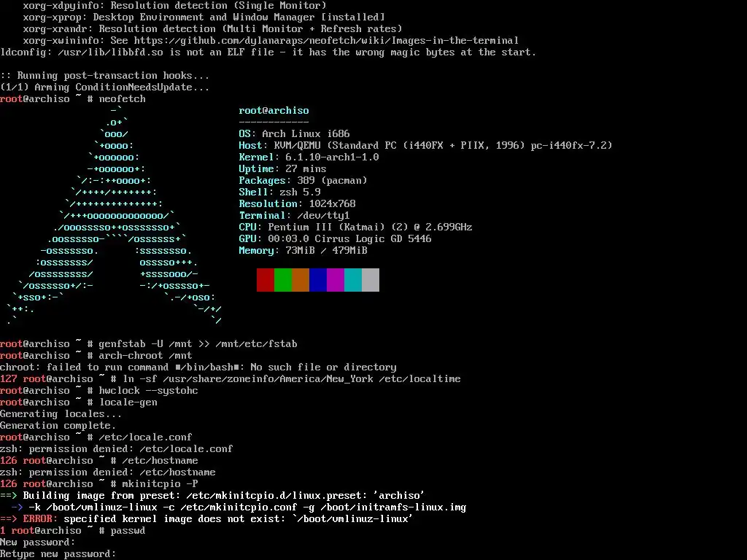
Task: Click the 'Resolution: 1024x768' line
Action: tap(298, 204)
